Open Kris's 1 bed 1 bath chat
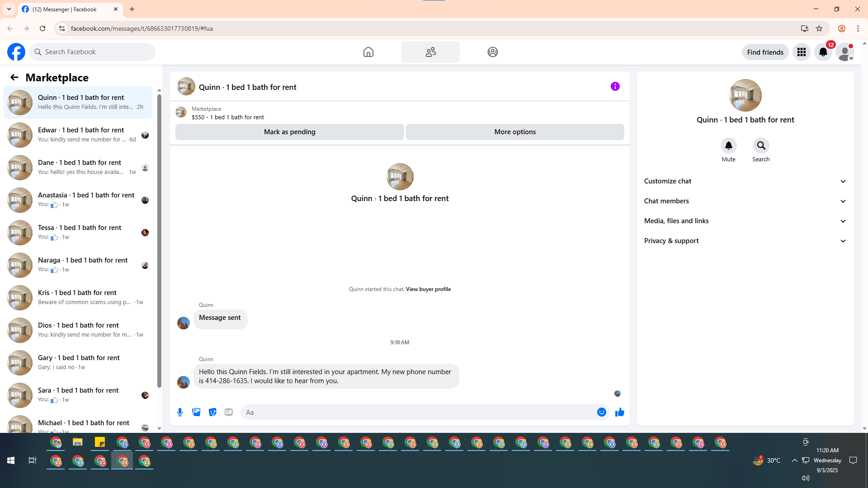Viewport: 868px width, 488px height. 78,297
